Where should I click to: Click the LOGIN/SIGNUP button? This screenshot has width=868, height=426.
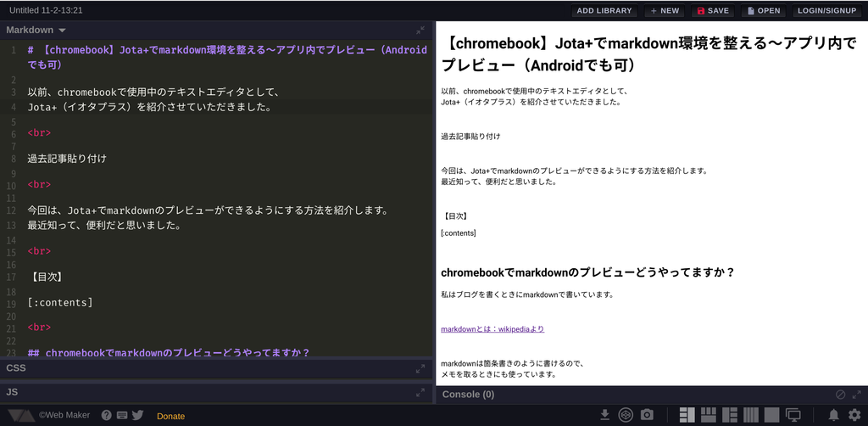pyautogui.click(x=827, y=10)
